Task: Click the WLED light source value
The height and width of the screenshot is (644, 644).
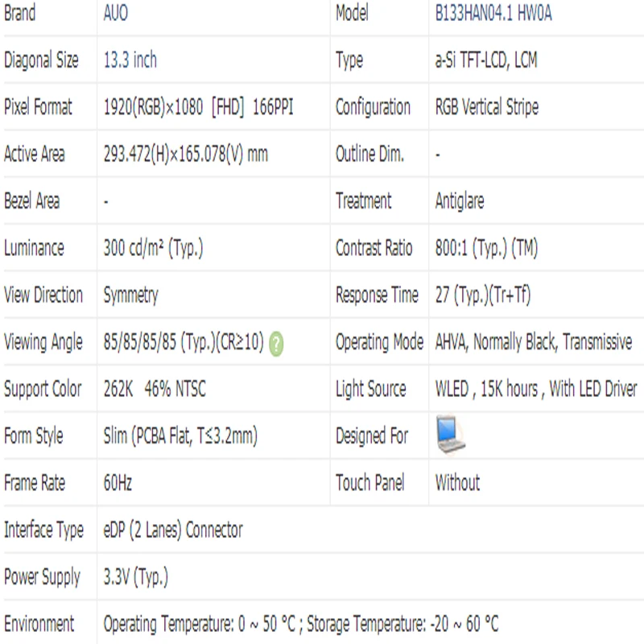Action: [536, 389]
